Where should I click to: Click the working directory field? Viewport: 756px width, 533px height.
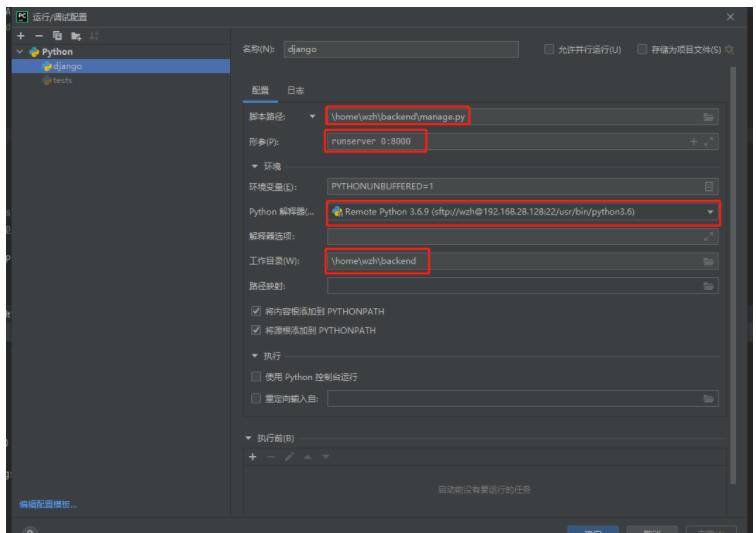[x=523, y=261]
